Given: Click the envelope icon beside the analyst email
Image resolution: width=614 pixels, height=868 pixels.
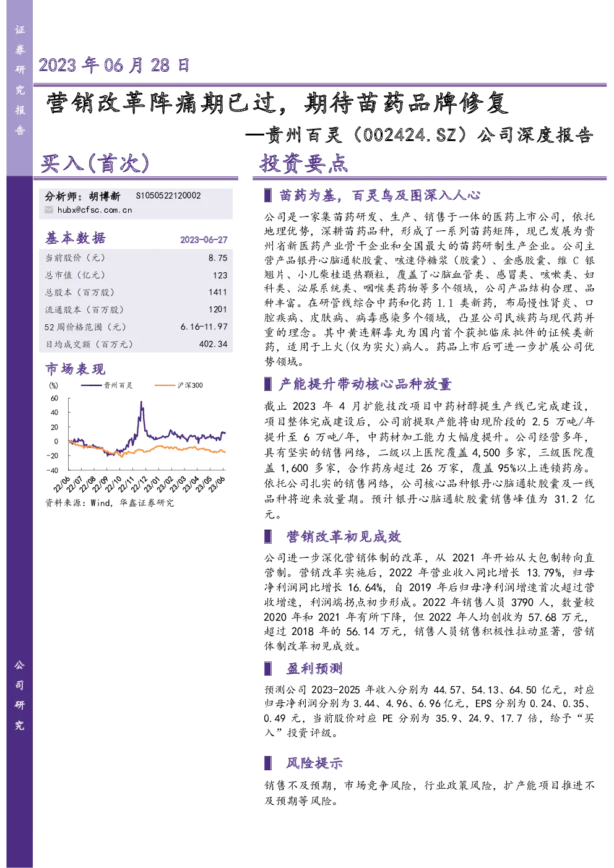Looking at the screenshot, I should (x=49, y=210).
